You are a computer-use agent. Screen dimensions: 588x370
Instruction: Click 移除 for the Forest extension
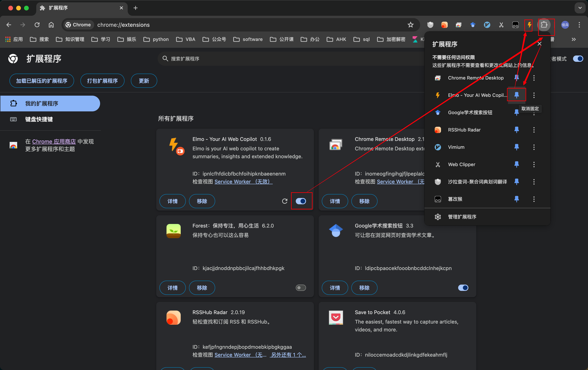point(202,288)
